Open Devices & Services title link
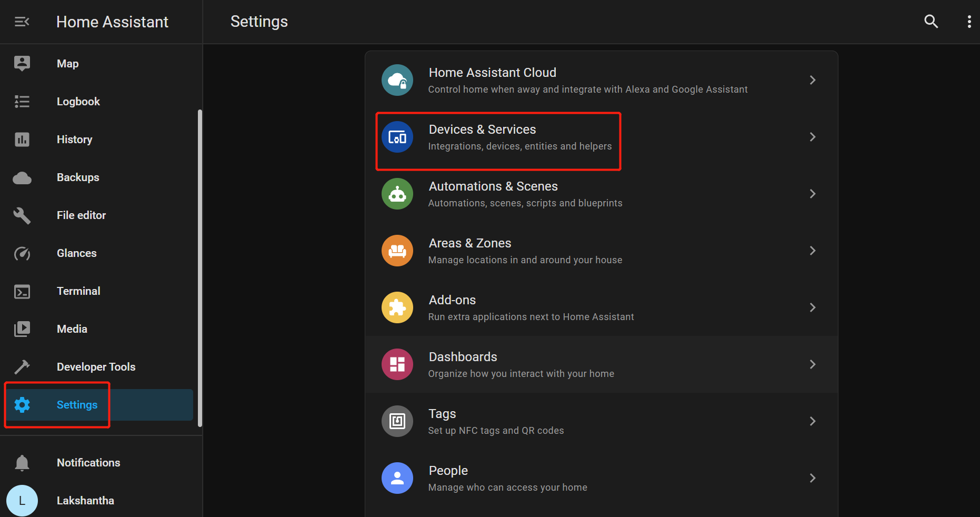This screenshot has width=980, height=517. tap(483, 130)
